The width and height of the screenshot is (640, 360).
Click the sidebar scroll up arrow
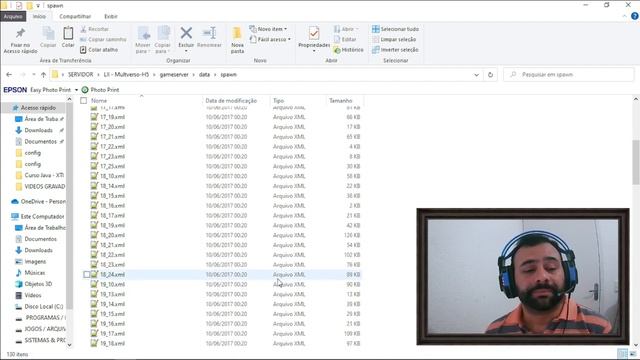[x=69, y=99]
